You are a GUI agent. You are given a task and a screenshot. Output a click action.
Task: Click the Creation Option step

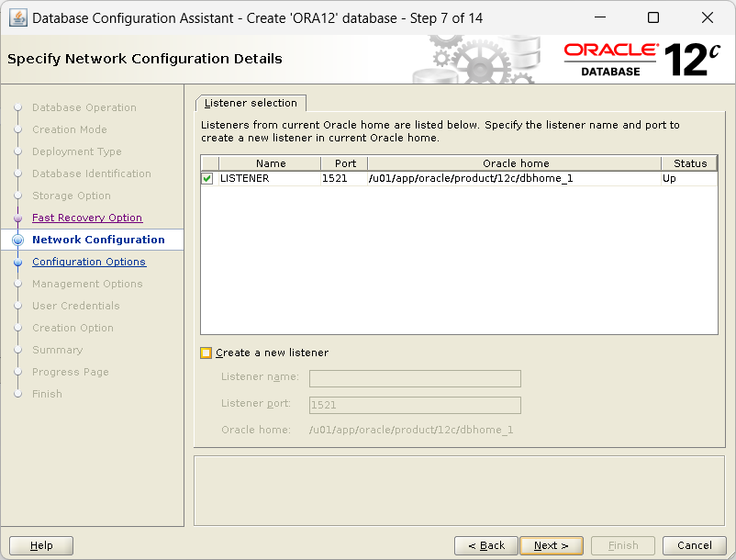coord(72,328)
